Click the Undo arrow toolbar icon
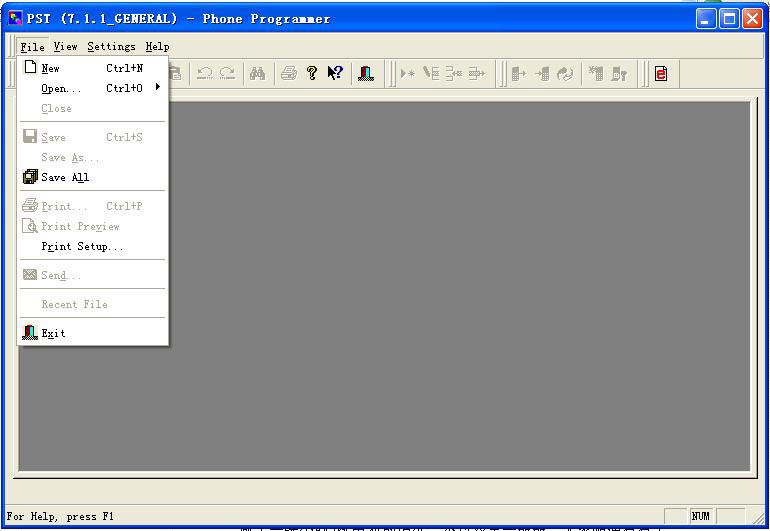 (204, 73)
